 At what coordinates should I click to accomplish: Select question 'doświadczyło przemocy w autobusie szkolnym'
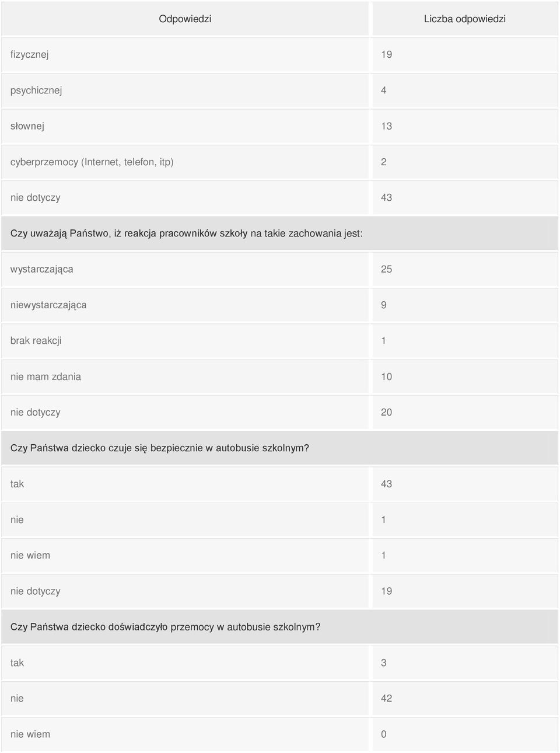pyautogui.click(x=279, y=627)
